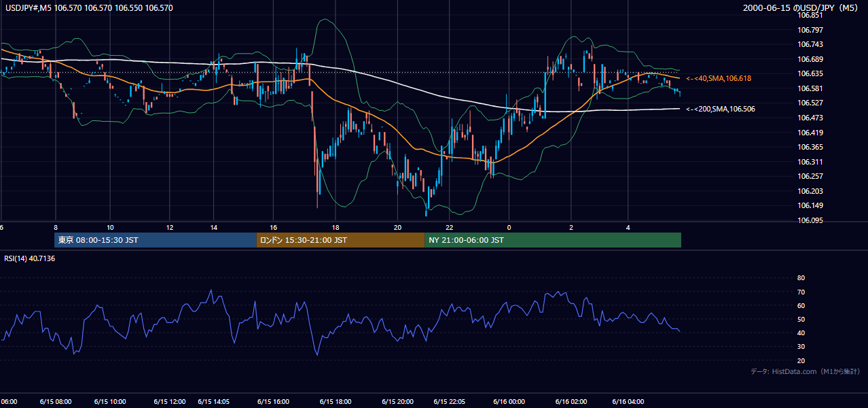Select the NY 21:00-06:00 JST session bar
The height and width of the screenshot is (408, 868).
click(x=553, y=240)
